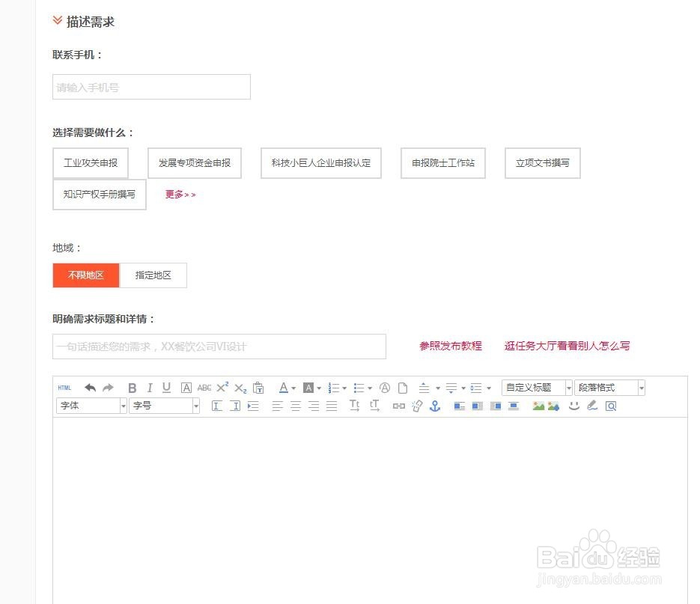Click the line height icon

(476, 388)
